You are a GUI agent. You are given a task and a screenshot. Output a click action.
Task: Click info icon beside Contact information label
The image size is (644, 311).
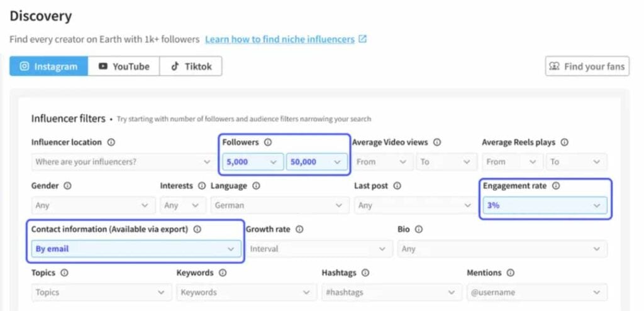(x=197, y=229)
